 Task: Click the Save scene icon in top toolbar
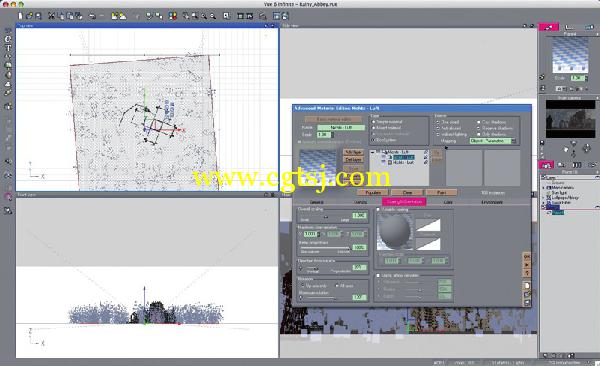tap(38, 16)
